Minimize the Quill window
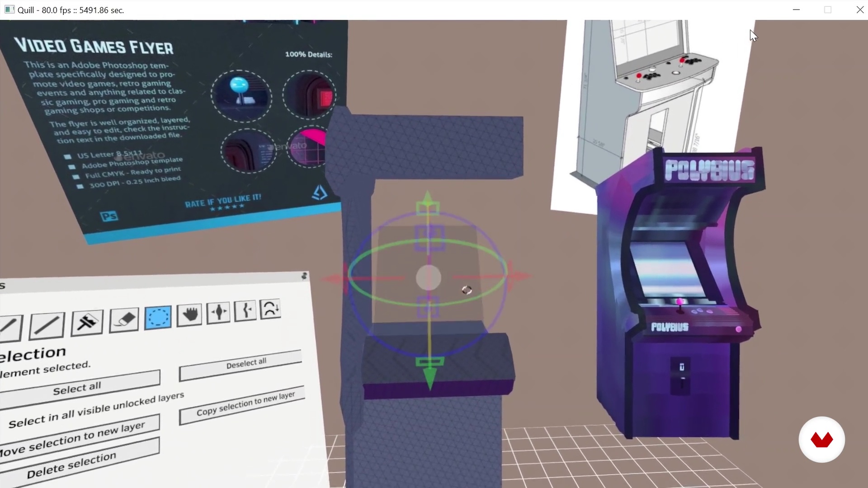Viewport: 868px width, 488px height. point(796,9)
